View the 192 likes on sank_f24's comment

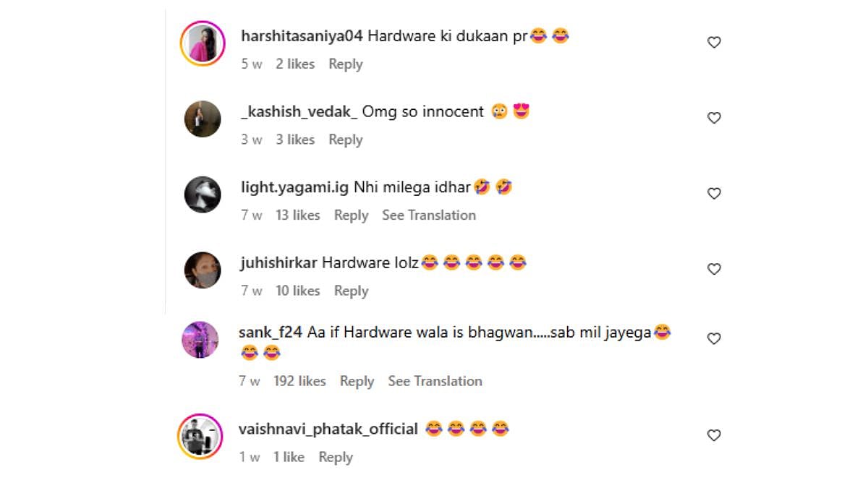(299, 381)
